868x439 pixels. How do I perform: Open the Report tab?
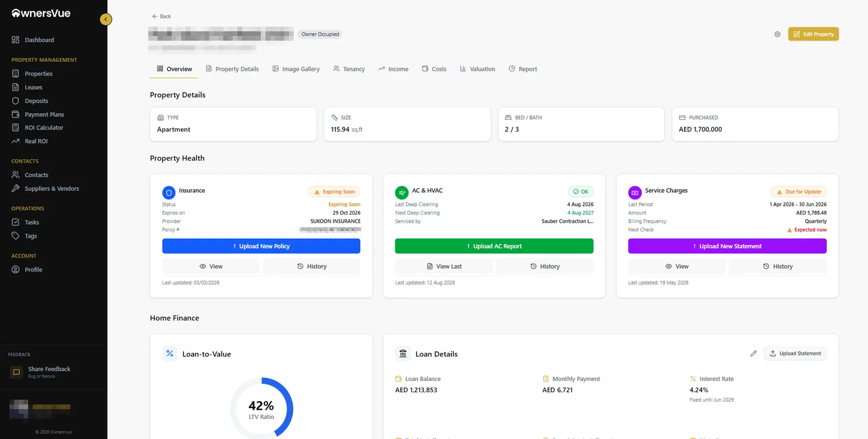(523, 69)
